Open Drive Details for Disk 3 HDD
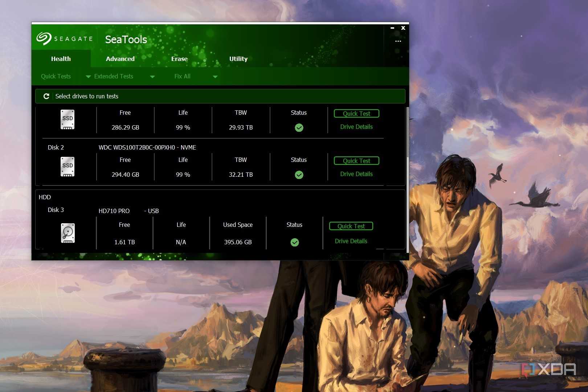The height and width of the screenshot is (392, 588). (x=351, y=241)
